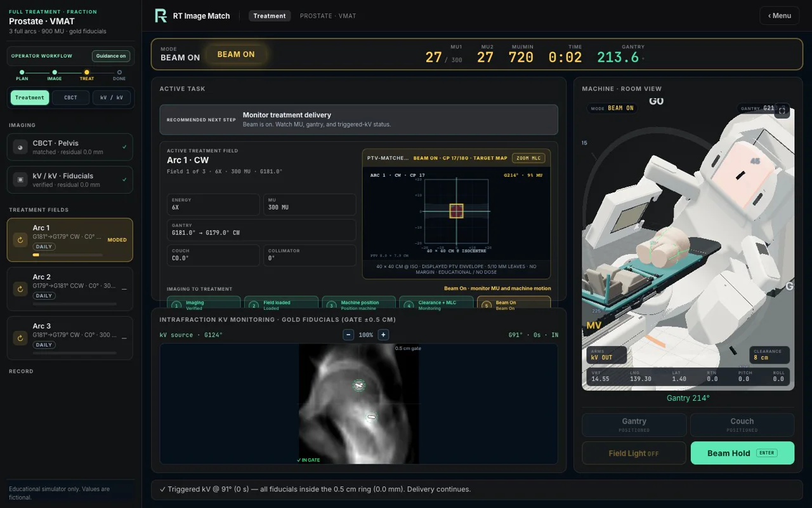Image resolution: width=812 pixels, height=508 pixels.
Task: Switch to sidebar Treatment mode tab
Action: click(x=30, y=98)
